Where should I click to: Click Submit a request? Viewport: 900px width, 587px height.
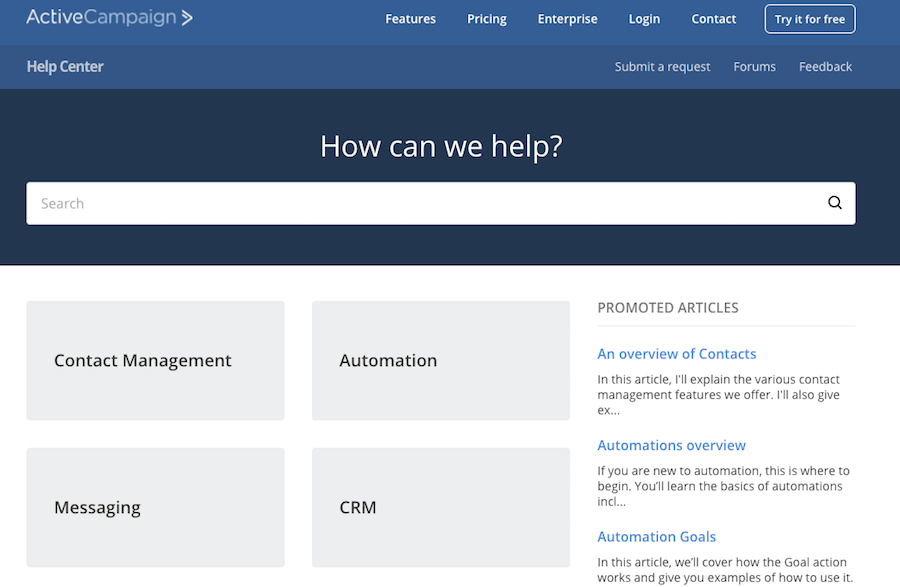click(662, 67)
